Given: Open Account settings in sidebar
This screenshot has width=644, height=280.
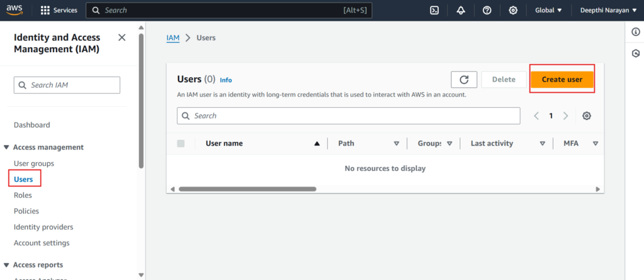Looking at the screenshot, I should [42, 243].
